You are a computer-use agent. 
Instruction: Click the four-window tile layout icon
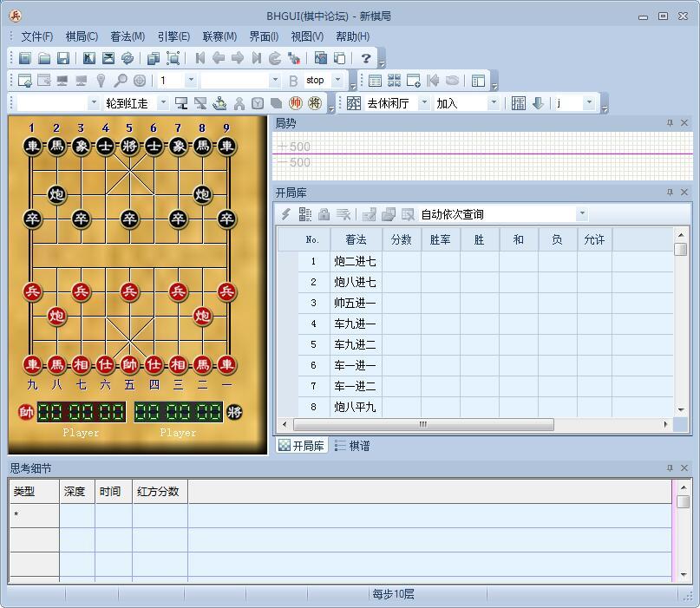pos(394,81)
